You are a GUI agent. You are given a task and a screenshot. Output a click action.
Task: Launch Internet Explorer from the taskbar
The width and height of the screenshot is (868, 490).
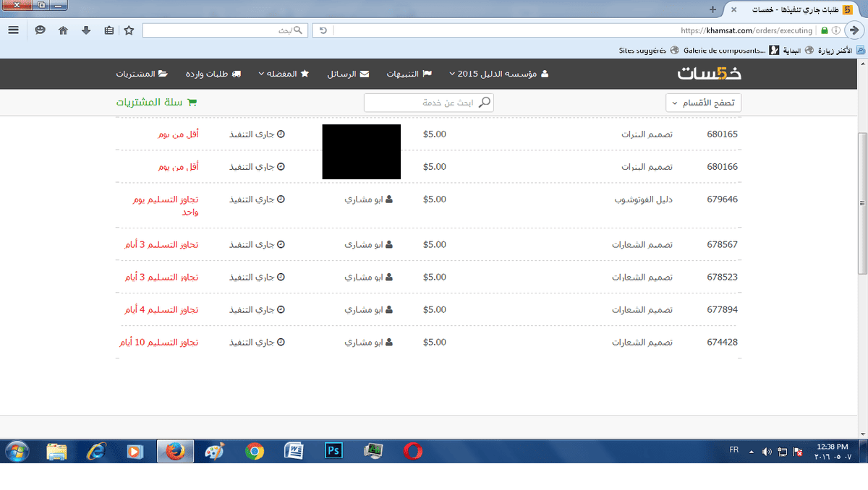(95, 451)
